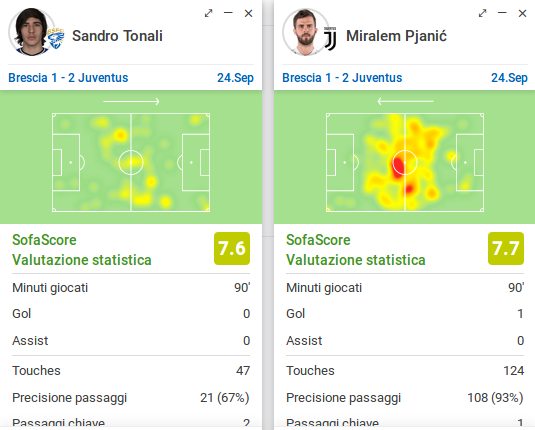The height and width of the screenshot is (430, 535).
Task: Click the Miralem Pjanić player name
Action: 396,36
